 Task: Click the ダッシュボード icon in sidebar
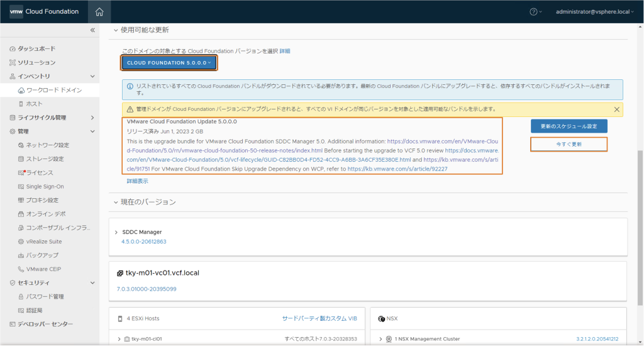(x=13, y=48)
